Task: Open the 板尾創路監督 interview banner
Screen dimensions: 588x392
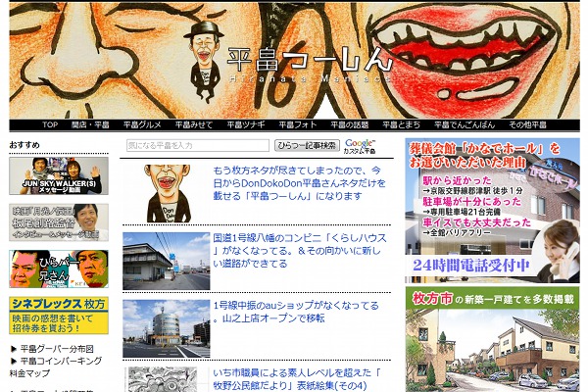Action: pos(58,222)
